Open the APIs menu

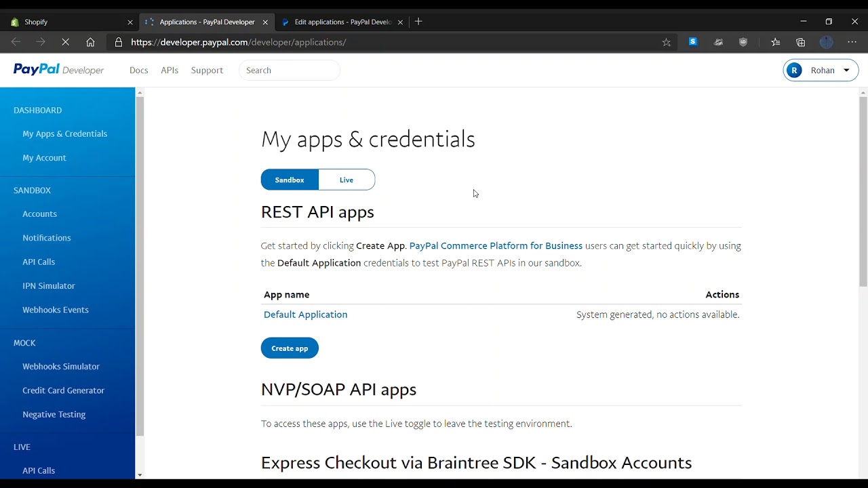(170, 70)
